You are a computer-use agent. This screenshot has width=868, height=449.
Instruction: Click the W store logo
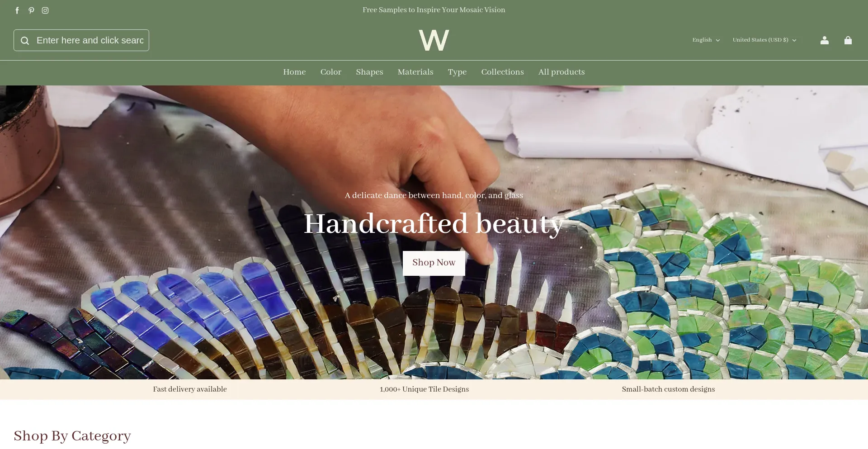pyautogui.click(x=434, y=40)
